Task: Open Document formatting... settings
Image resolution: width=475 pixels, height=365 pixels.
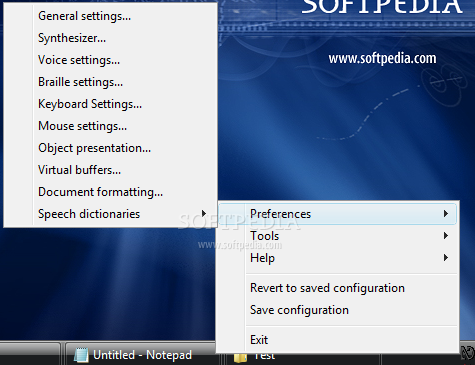Action: (110, 192)
